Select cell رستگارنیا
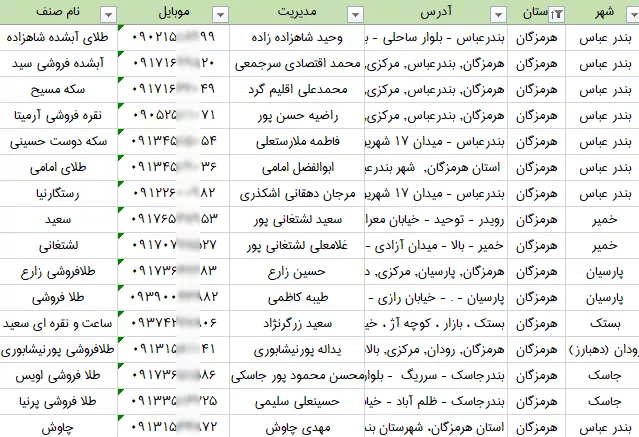The height and width of the screenshot is (437, 639). click(59, 194)
